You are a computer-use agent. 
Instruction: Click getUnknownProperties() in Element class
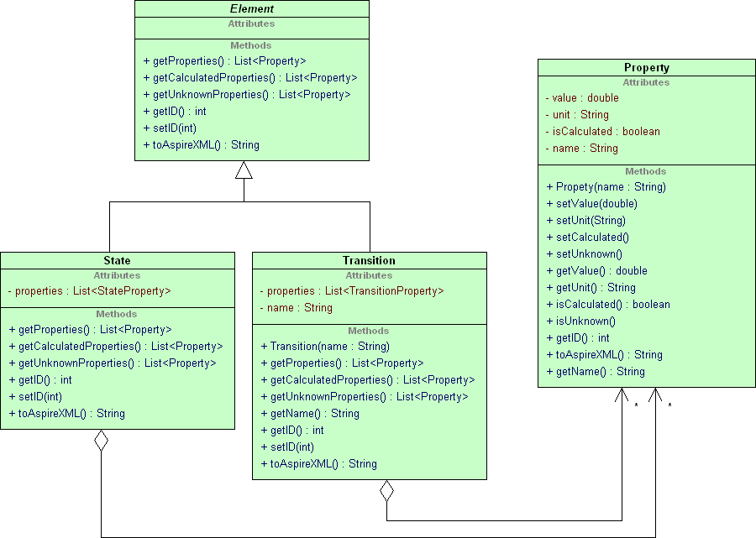coord(247,94)
